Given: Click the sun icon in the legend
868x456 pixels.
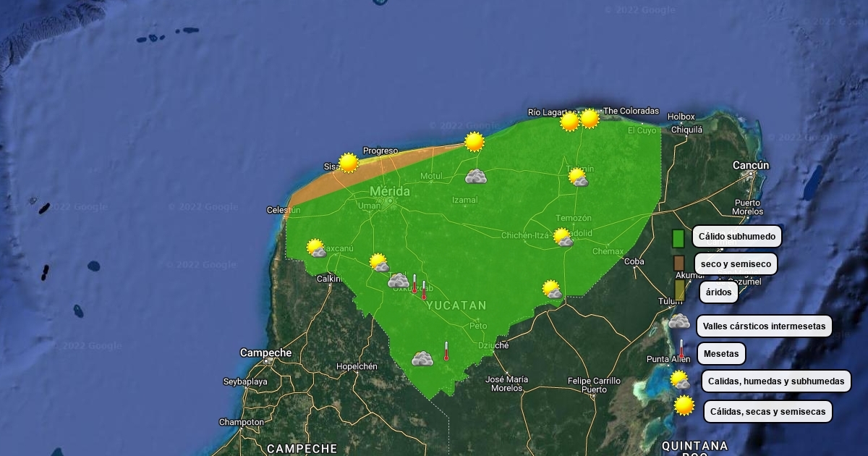Looking at the screenshot, I should (x=684, y=406).
